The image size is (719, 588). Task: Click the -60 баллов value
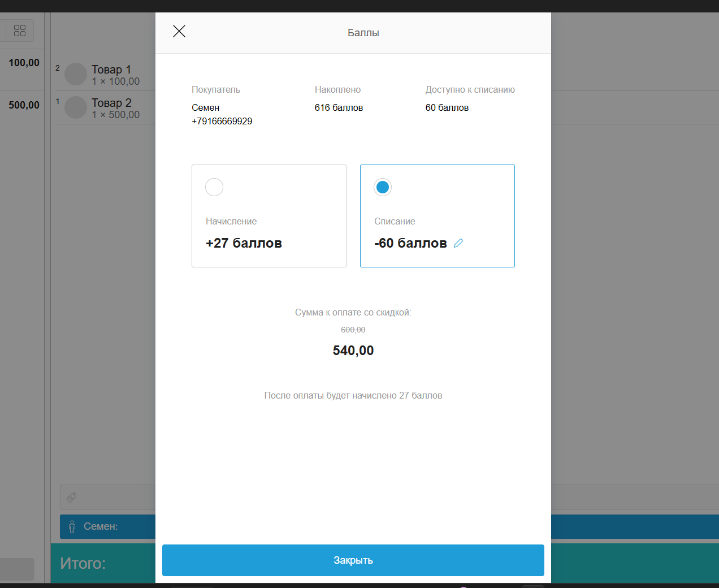(x=410, y=243)
